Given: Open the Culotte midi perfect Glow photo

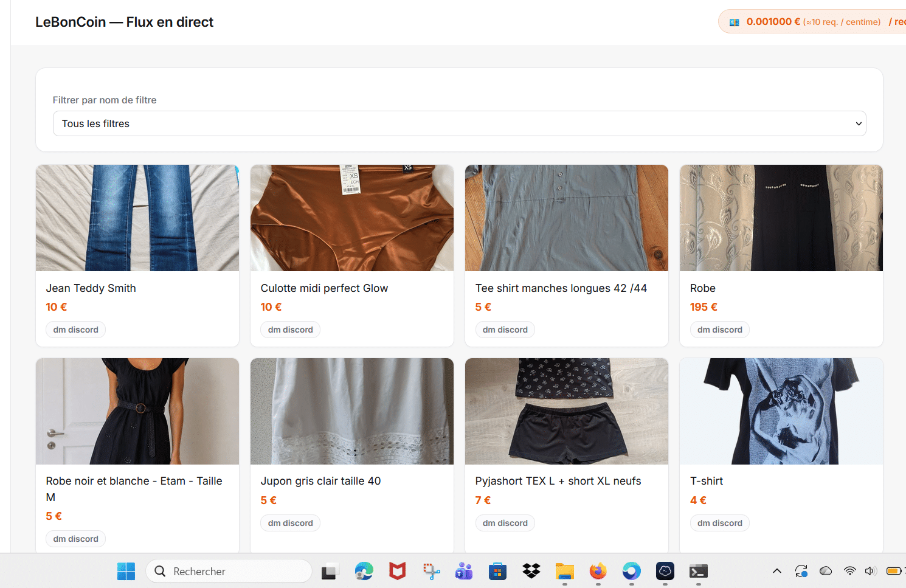Looking at the screenshot, I should point(352,218).
